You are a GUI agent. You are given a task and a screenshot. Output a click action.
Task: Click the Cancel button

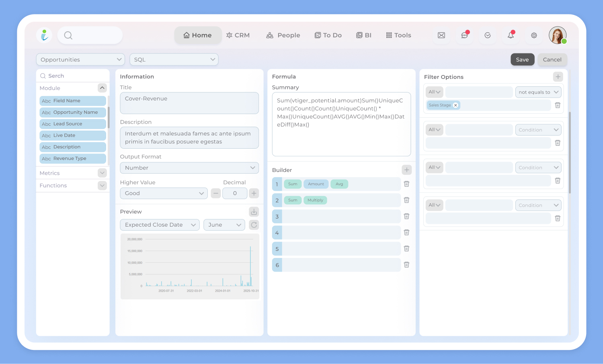(552, 59)
